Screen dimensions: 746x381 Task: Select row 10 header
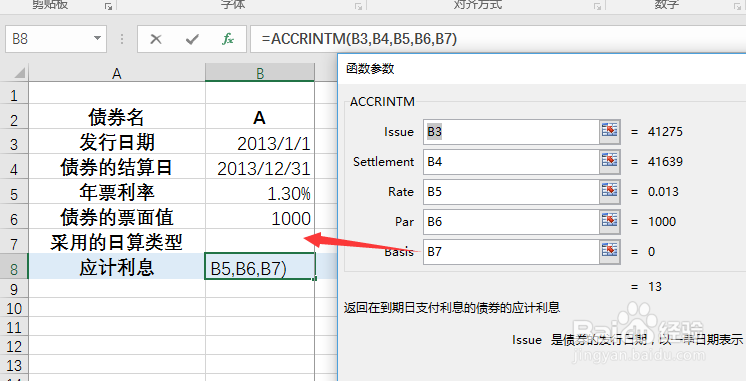pyautogui.click(x=14, y=308)
